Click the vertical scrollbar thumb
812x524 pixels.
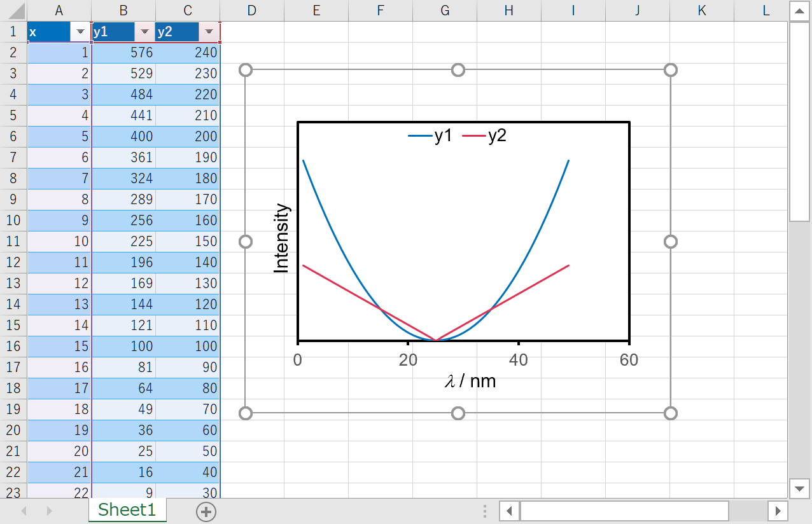(799, 121)
